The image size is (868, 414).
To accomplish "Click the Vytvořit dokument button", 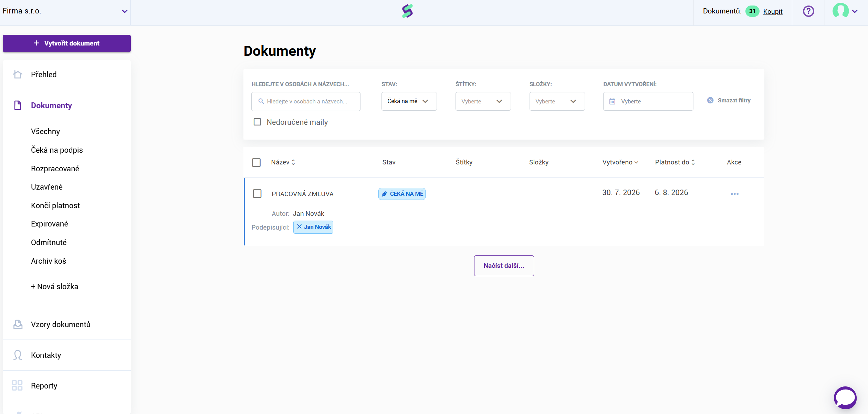I will 67,43.
